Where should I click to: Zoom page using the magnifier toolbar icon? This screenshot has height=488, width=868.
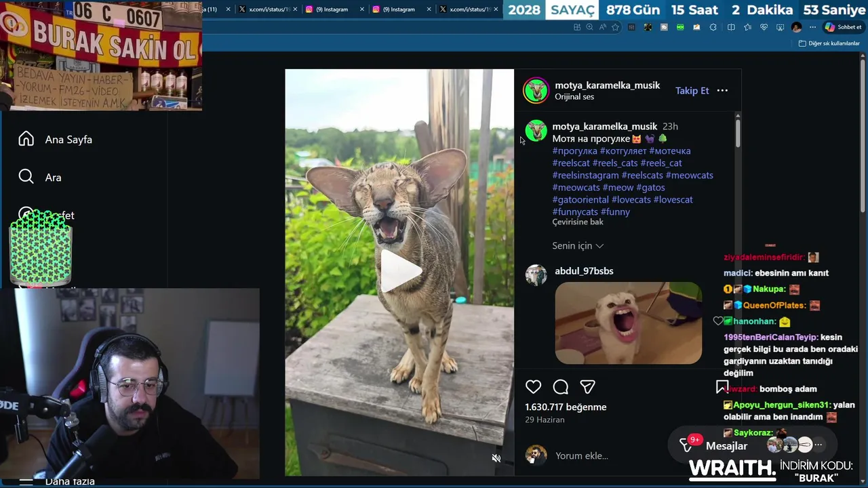(x=589, y=27)
